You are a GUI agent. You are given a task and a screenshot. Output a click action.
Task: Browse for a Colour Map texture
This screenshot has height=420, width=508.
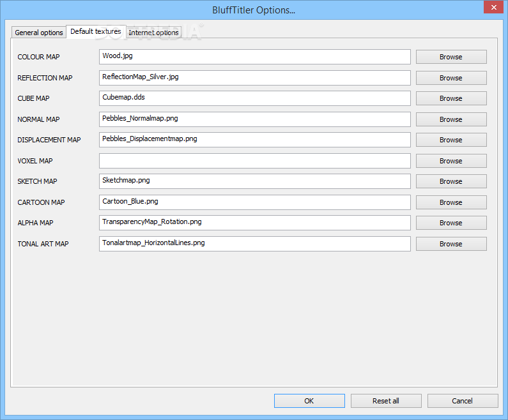451,57
